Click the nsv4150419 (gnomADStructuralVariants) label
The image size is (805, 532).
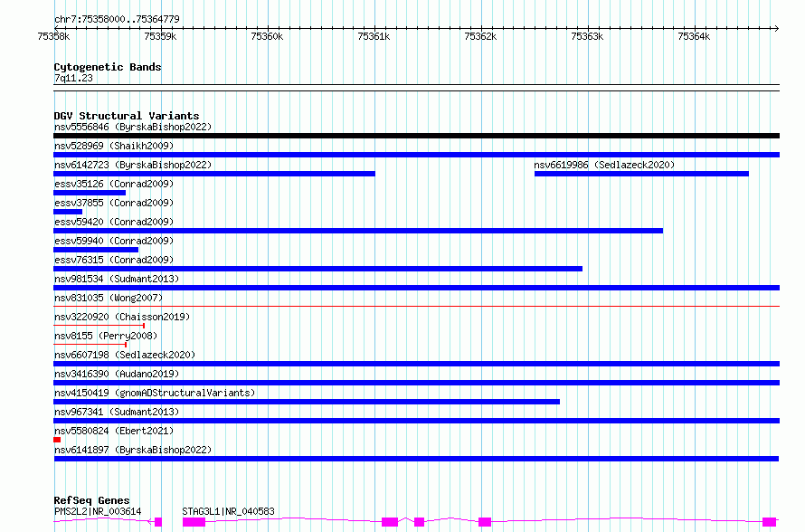point(155,393)
